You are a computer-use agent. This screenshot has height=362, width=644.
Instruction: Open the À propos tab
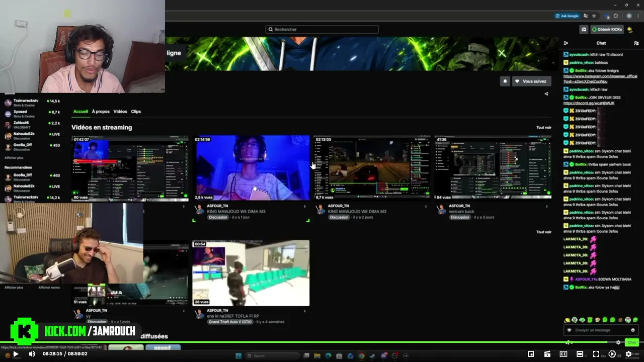click(x=101, y=112)
